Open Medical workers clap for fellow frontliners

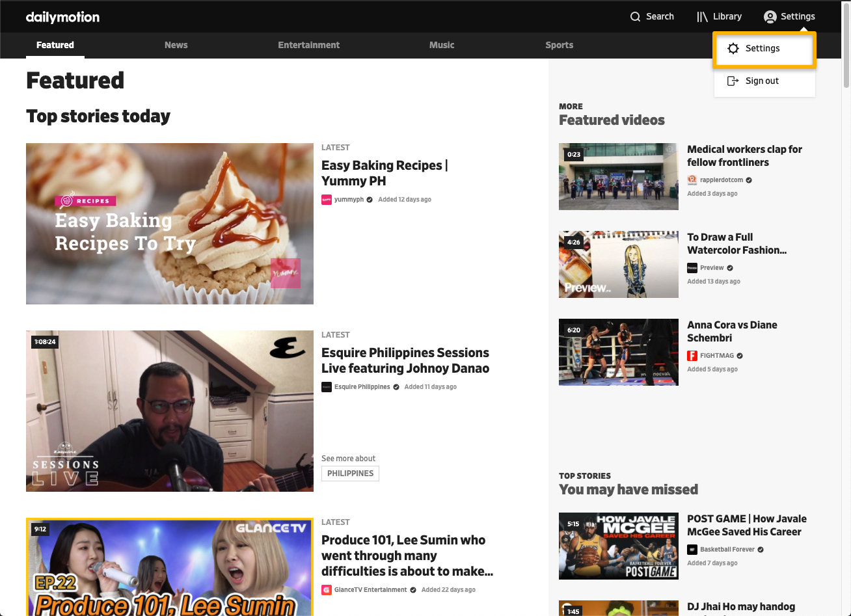click(x=744, y=155)
